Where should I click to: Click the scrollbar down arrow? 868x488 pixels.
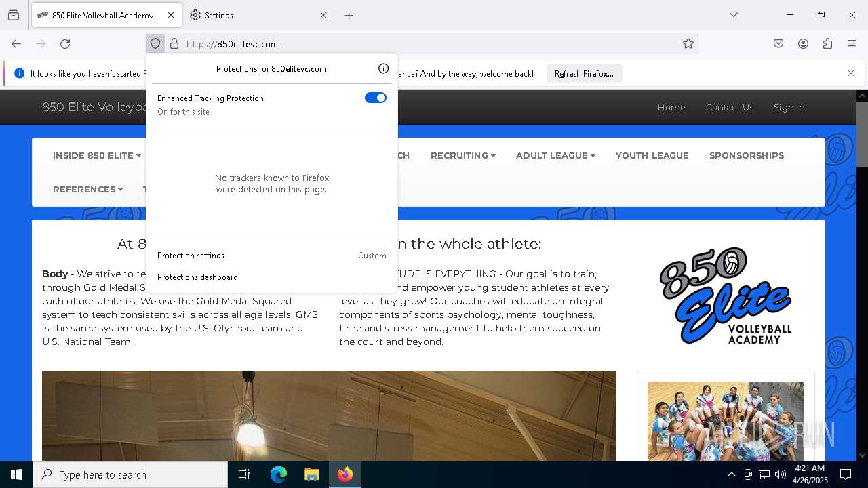pyautogui.click(x=862, y=455)
